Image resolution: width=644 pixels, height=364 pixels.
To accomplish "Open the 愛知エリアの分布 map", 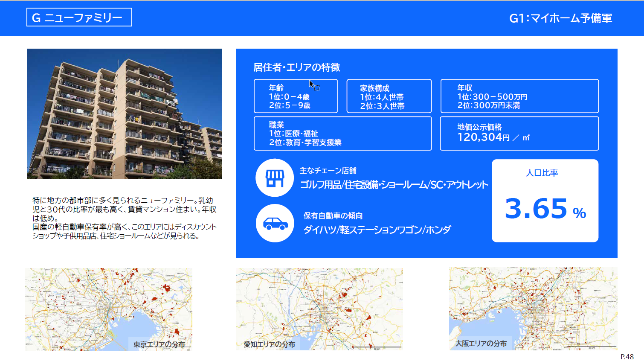I will (319, 309).
